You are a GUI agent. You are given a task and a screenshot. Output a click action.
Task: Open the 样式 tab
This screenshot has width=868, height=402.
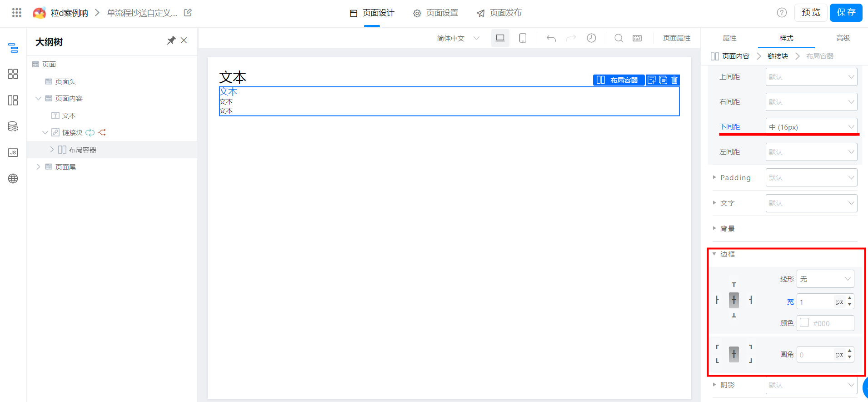point(786,38)
